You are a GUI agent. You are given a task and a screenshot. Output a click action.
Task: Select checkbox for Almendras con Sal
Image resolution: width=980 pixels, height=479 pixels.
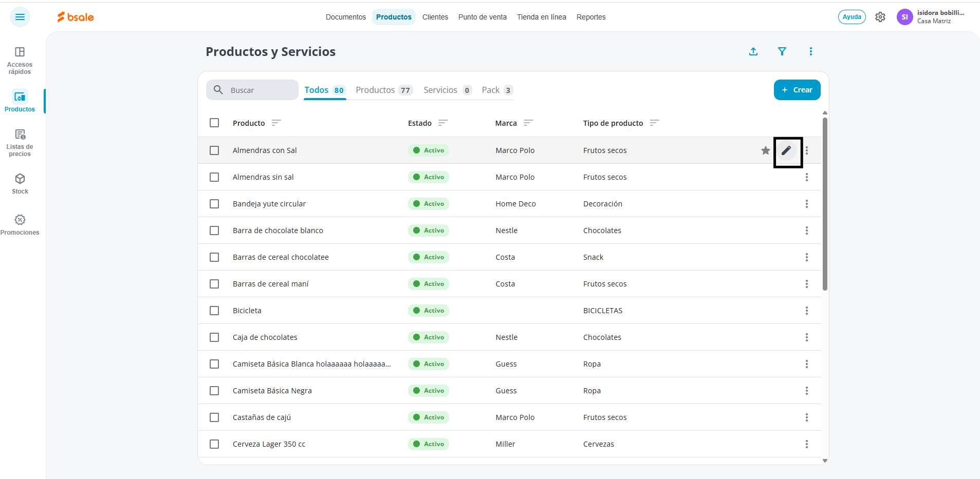[x=214, y=150]
